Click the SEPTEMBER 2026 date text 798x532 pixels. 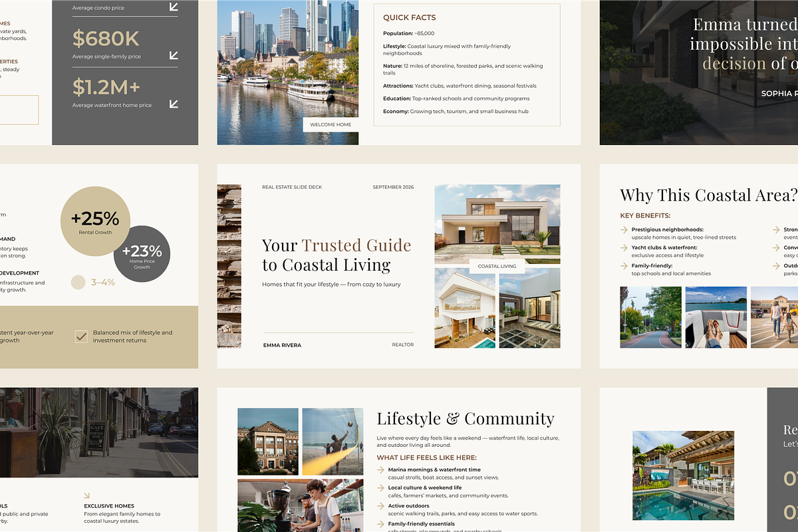tap(393, 188)
